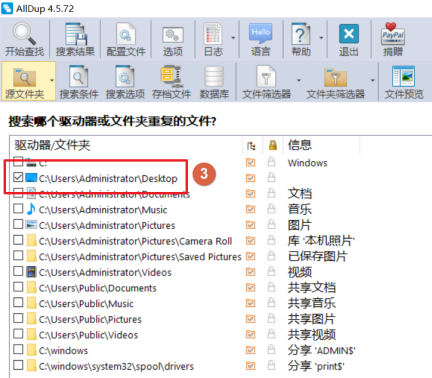Open the 配置文件 profile icon
This screenshot has height=378, width=432.
point(126,39)
